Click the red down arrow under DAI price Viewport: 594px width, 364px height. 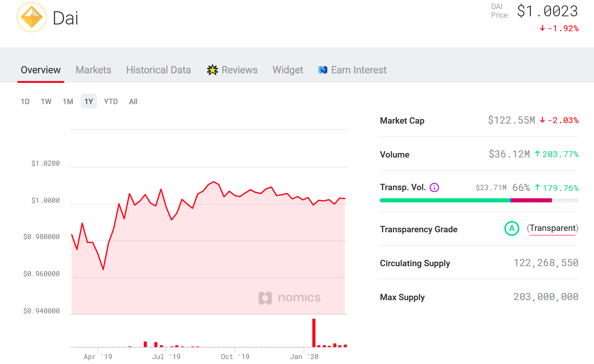[542, 29]
